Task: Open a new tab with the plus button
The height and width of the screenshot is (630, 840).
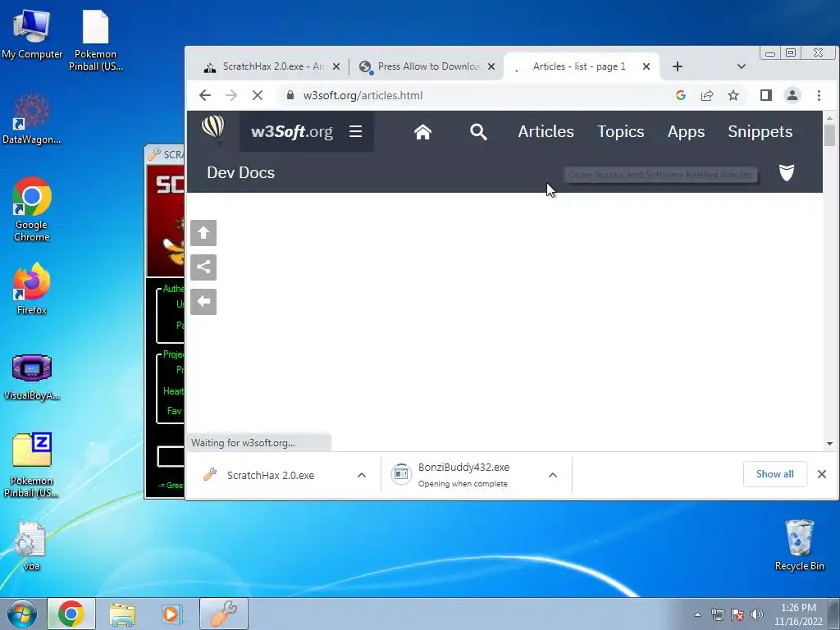Action: [x=677, y=66]
